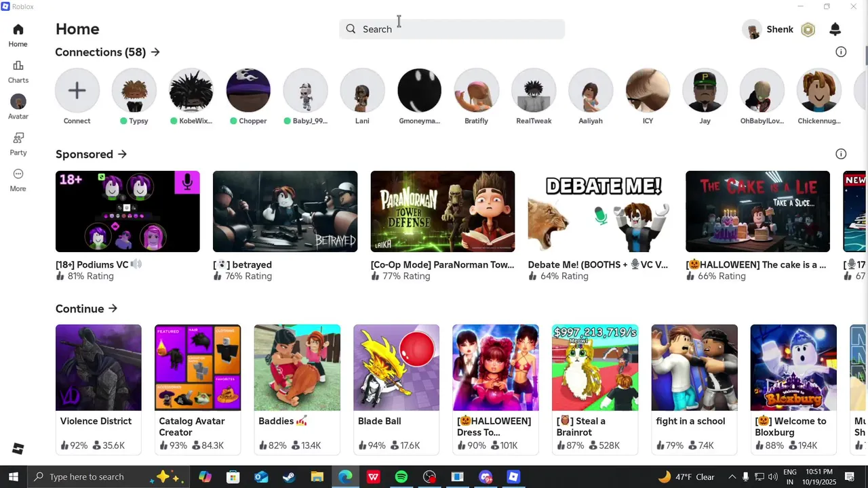Click the Home page heading
The height and width of the screenshot is (488, 868).
point(77,29)
